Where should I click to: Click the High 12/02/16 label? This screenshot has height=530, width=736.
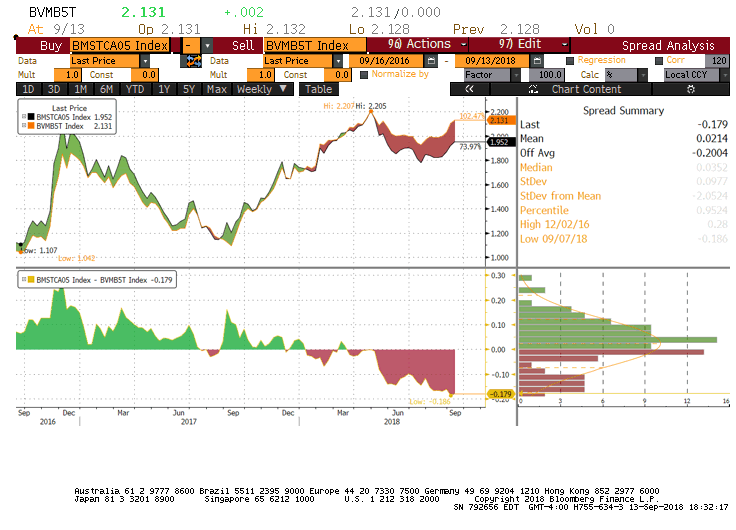(x=554, y=224)
